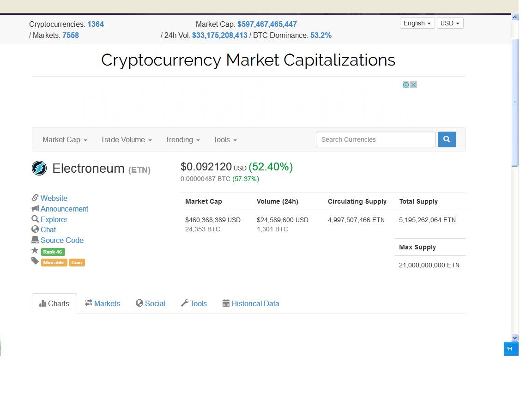Open the Announcement link
This screenshot has height=399, width=532.
click(x=65, y=209)
